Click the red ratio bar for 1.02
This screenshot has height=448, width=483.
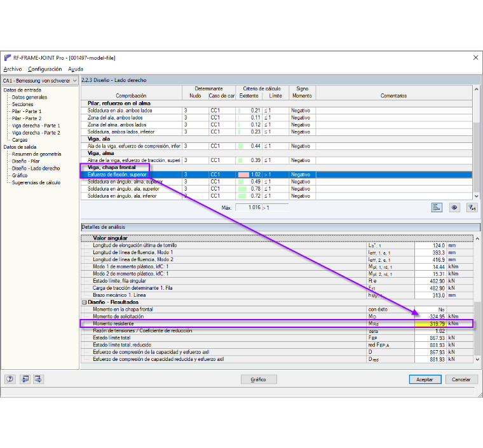point(243,175)
